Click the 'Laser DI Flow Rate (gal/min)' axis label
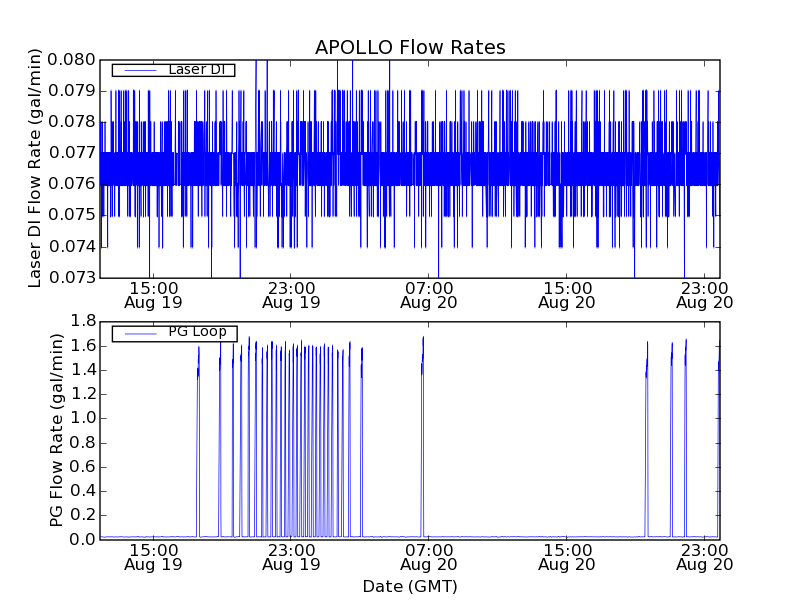 (x=34, y=168)
